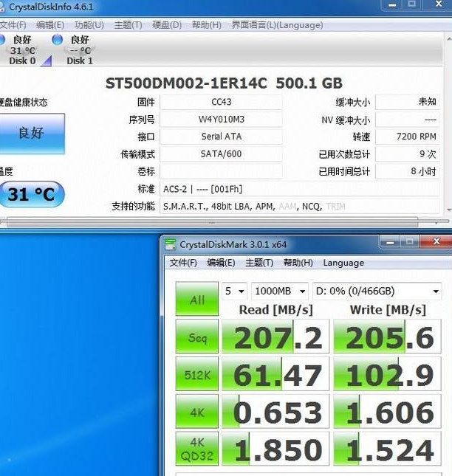Open 文件(F) menu in CrystalDiskInfo
This screenshot has width=452, height=476.
tap(13, 25)
